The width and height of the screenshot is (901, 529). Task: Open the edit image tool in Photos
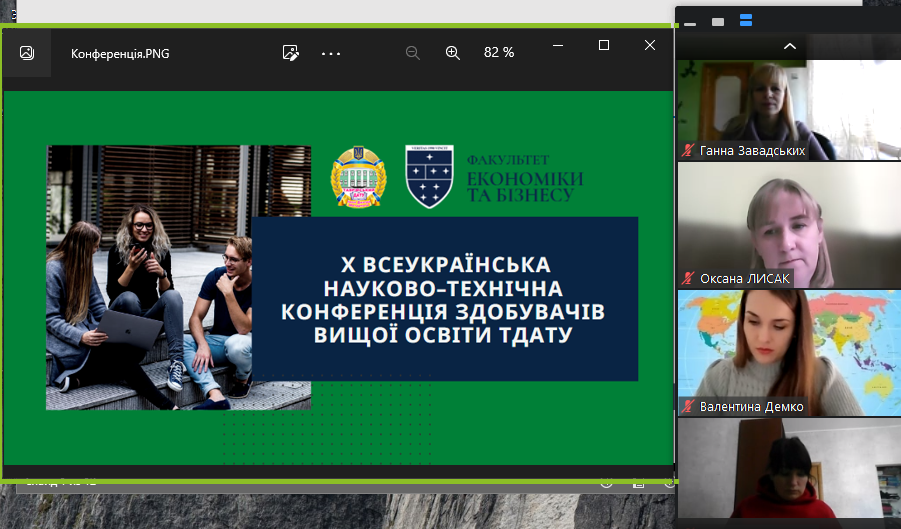click(x=291, y=53)
